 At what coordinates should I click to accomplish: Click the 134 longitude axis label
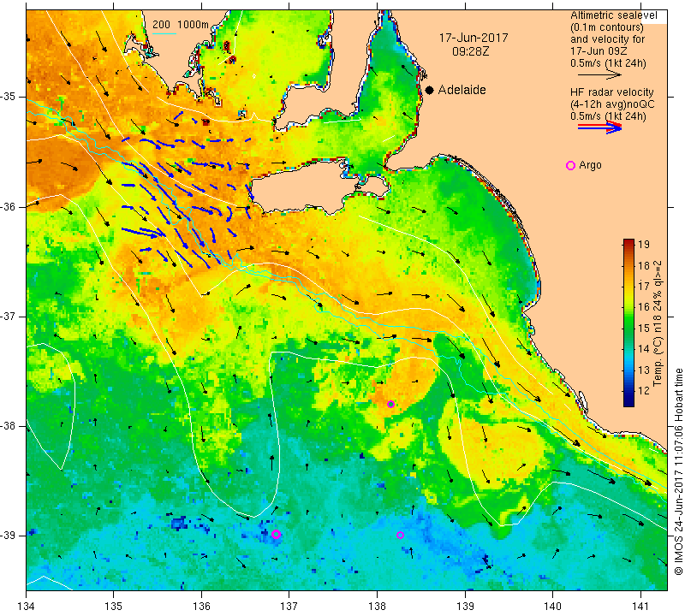click(x=27, y=606)
